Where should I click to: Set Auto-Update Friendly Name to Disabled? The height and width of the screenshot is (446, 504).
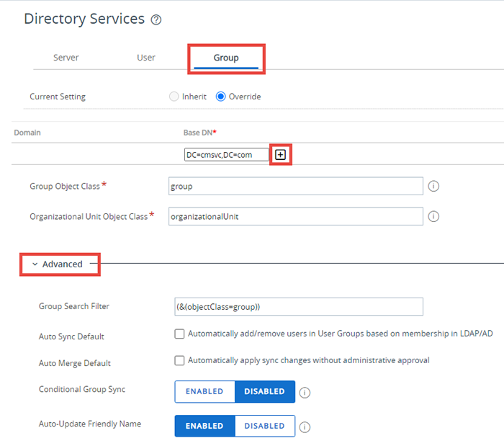tap(265, 426)
